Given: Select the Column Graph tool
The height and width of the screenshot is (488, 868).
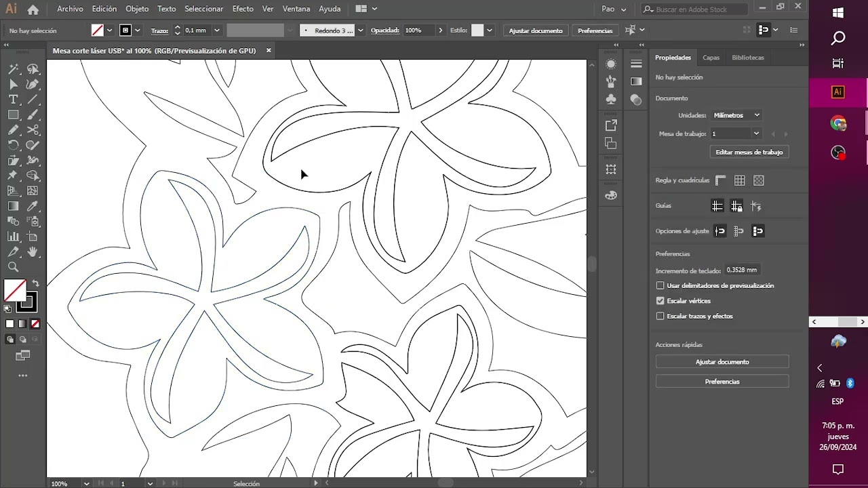Looking at the screenshot, I should click(x=13, y=237).
